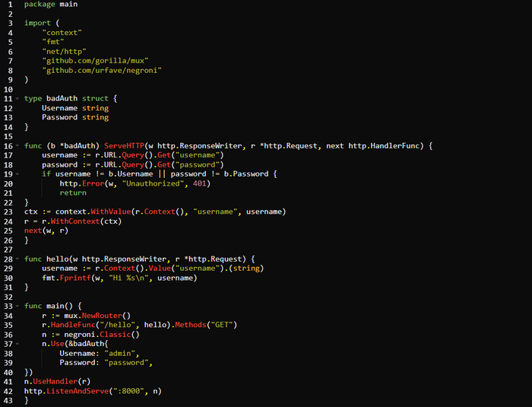Click 'Classic' on line 36
This screenshot has height=407, width=532.
[x=116, y=335]
